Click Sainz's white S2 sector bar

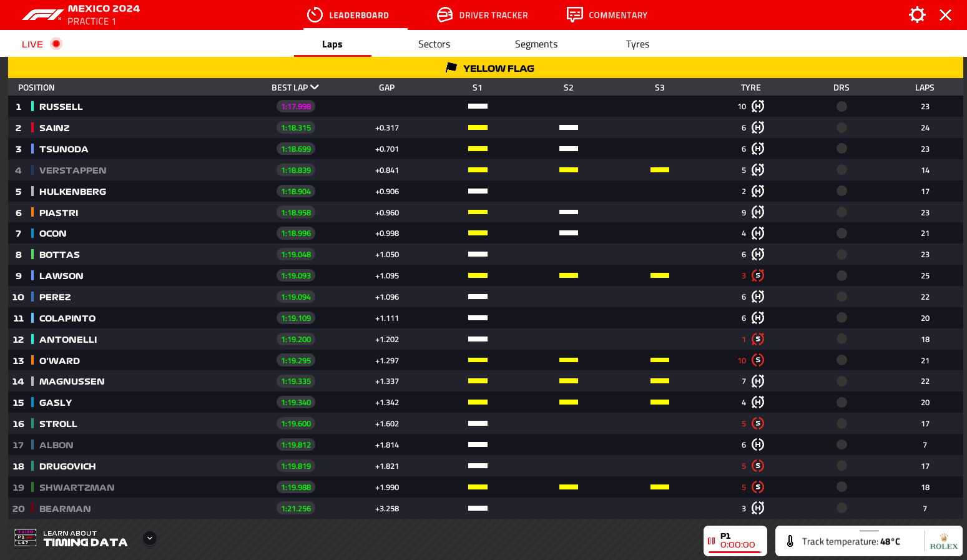(x=569, y=127)
